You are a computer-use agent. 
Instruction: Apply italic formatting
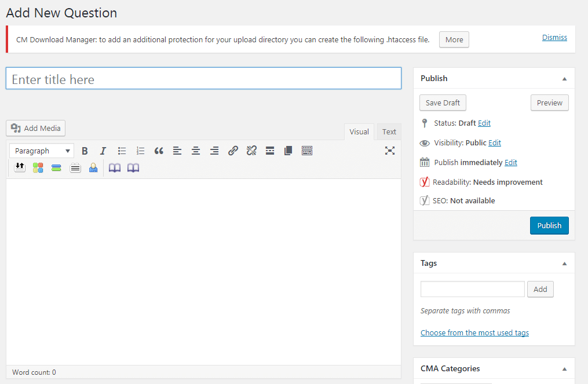[103, 151]
